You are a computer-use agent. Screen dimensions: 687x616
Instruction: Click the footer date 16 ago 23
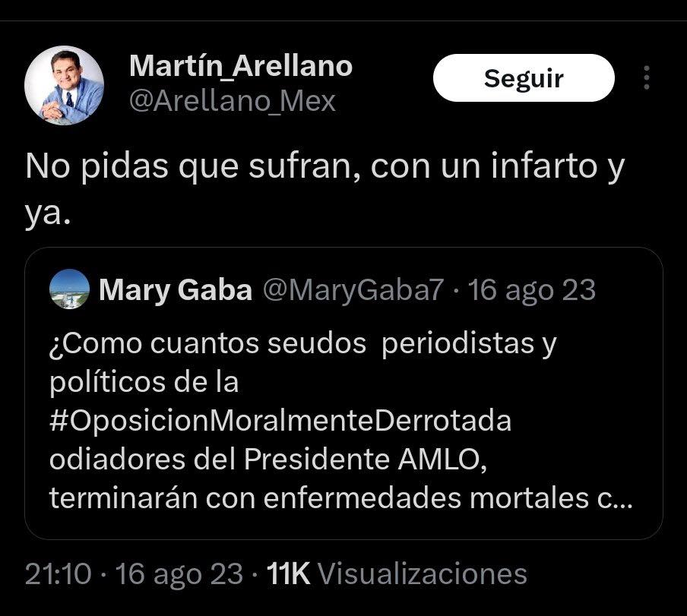(x=179, y=573)
